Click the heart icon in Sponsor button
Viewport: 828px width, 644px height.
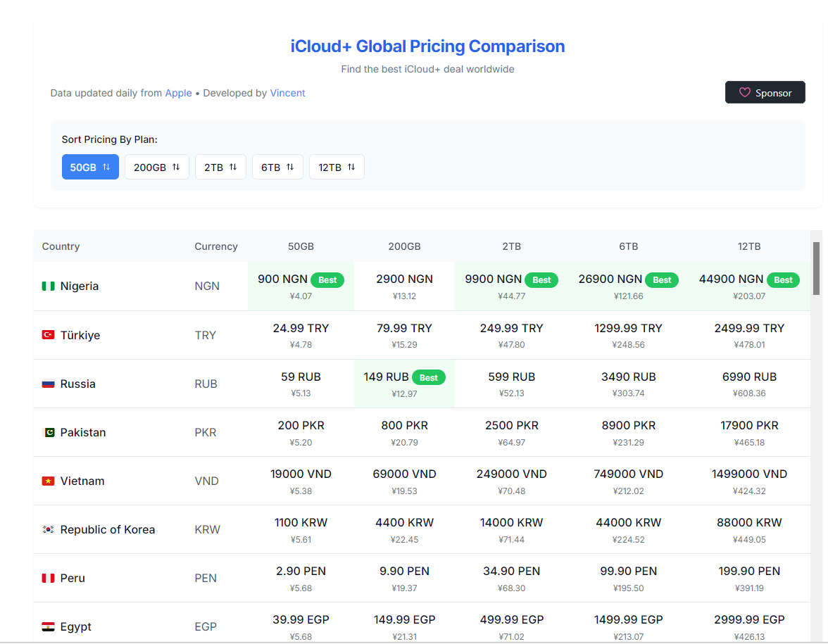coord(744,92)
